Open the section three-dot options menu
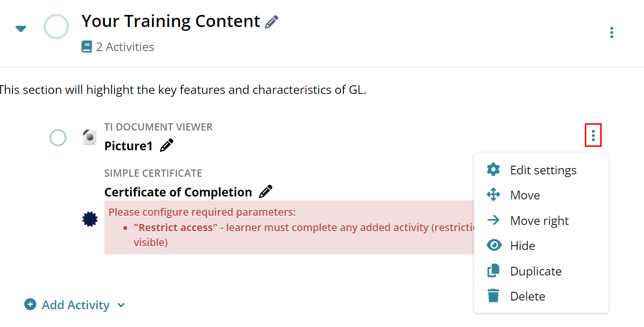 (x=611, y=32)
